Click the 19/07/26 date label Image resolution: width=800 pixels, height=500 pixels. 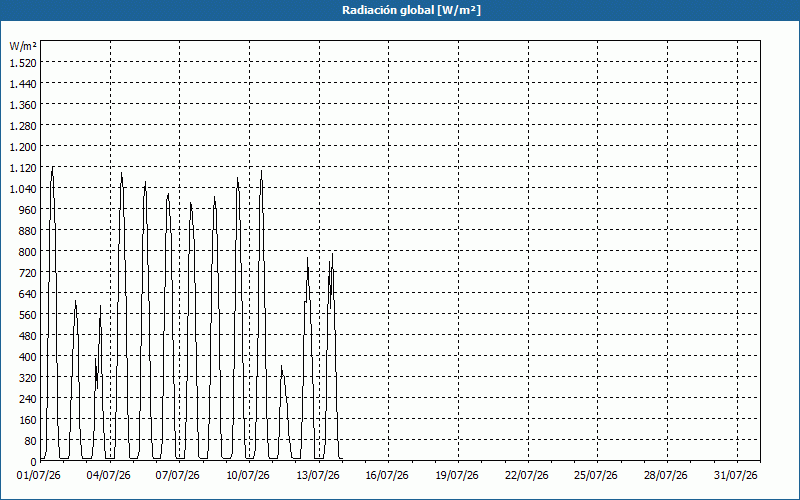click(457, 476)
